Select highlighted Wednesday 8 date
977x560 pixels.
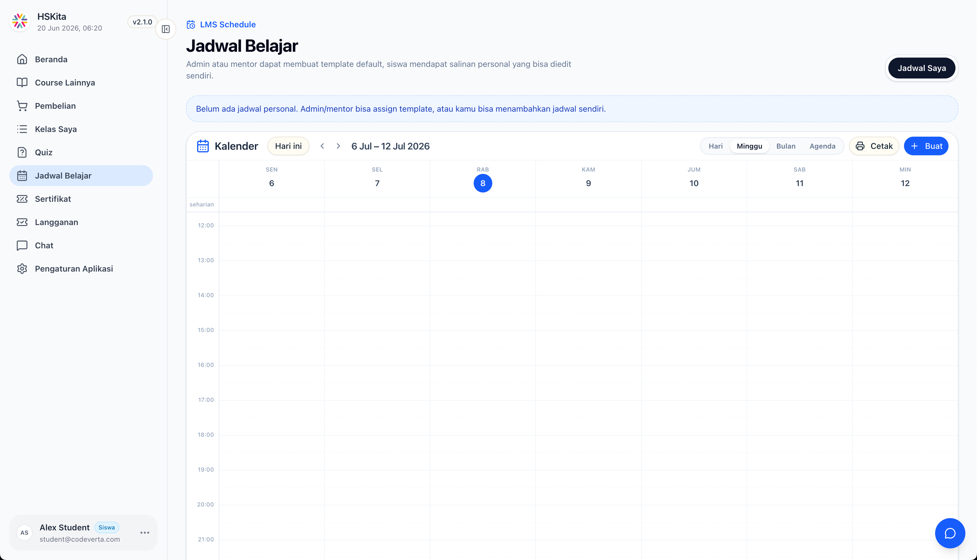483,183
